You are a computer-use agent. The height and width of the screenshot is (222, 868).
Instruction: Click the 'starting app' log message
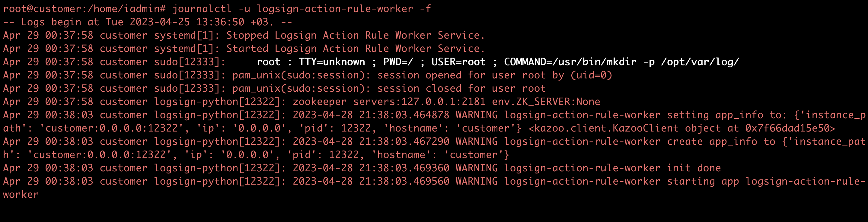(x=703, y=181)
